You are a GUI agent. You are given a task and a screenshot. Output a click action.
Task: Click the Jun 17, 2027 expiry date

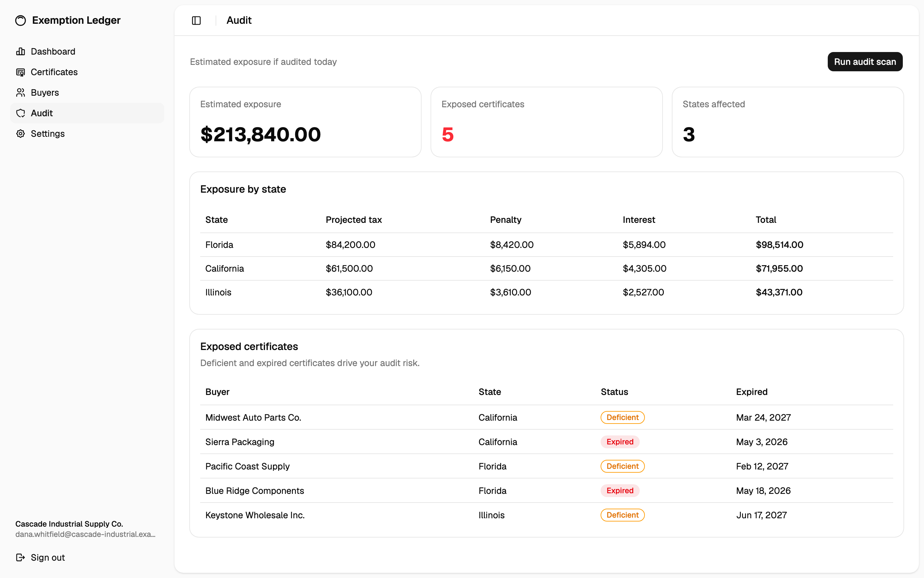point(761,515)
